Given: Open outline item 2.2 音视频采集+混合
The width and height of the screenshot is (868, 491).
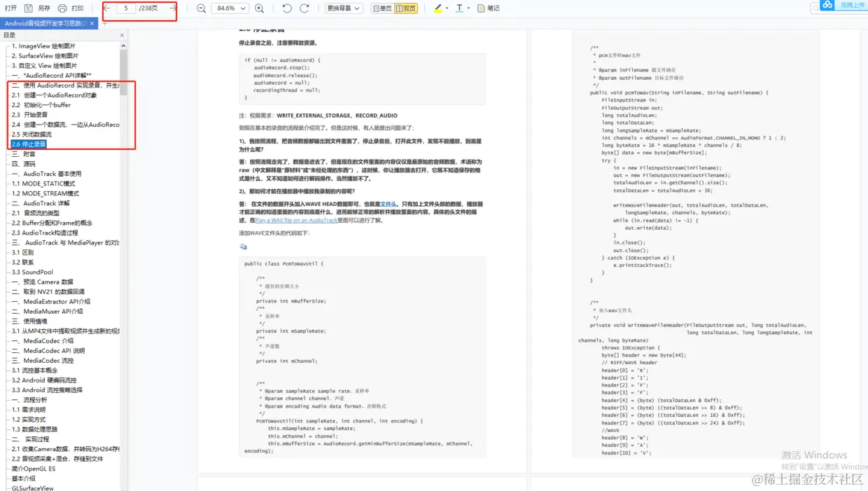Looking at the screenshot, I should pos(57,459).
